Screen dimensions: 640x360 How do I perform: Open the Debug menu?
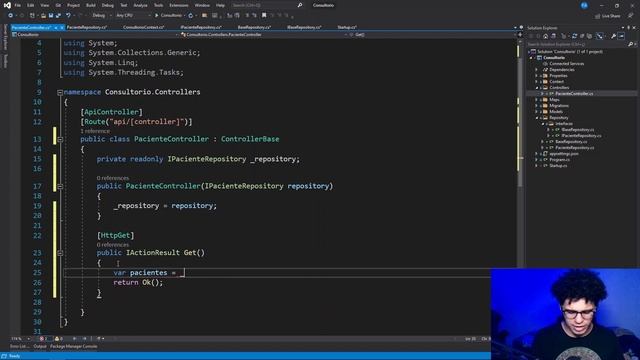coord(108,5)
